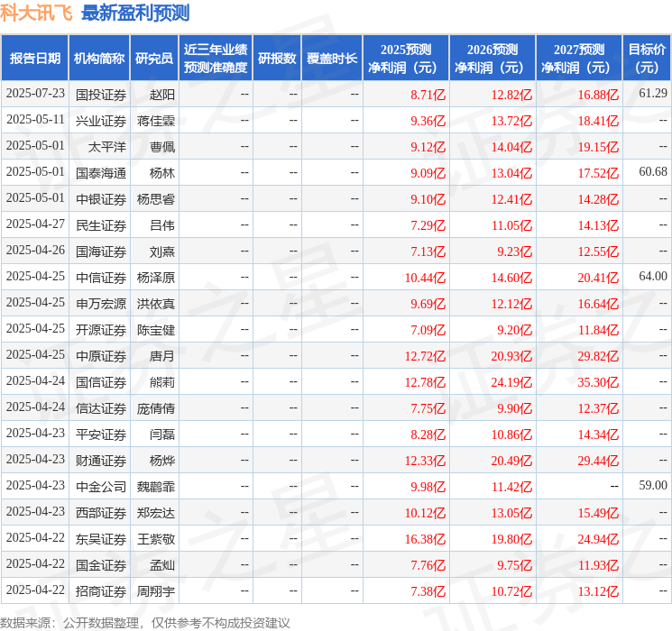Click analyst name 闫磊

tap(162, 434)
